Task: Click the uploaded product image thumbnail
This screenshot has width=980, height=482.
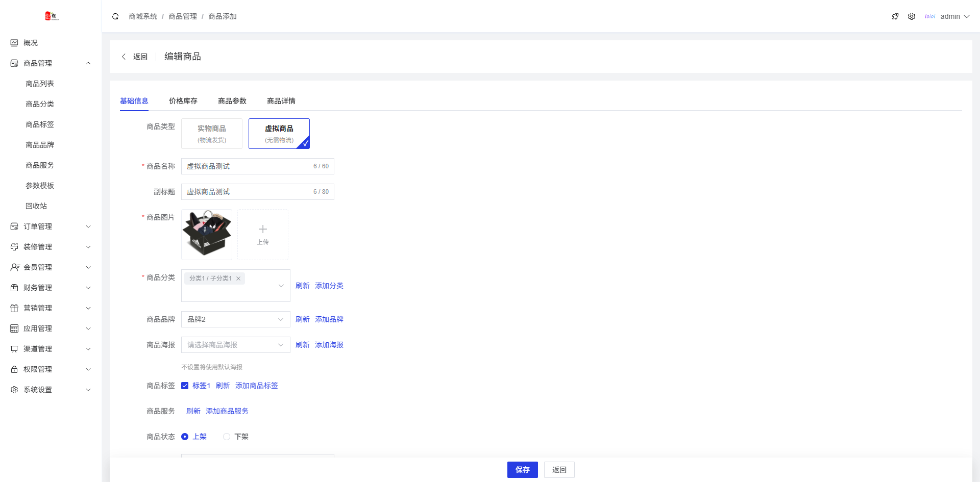Action: (x=207, y=235)
